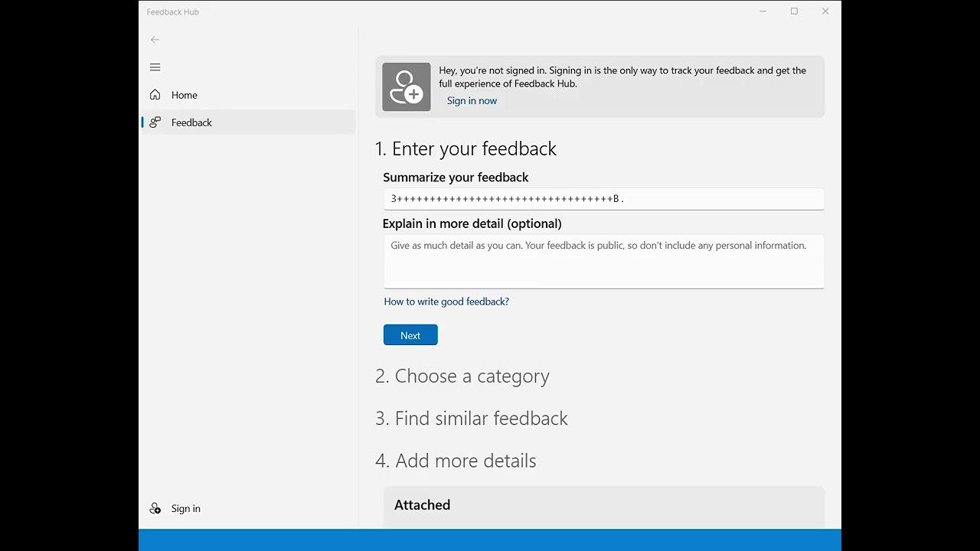This screenshot has width=980, height=551.
Task: Follow the 'Sign in now' link
Action: (472, 100)
